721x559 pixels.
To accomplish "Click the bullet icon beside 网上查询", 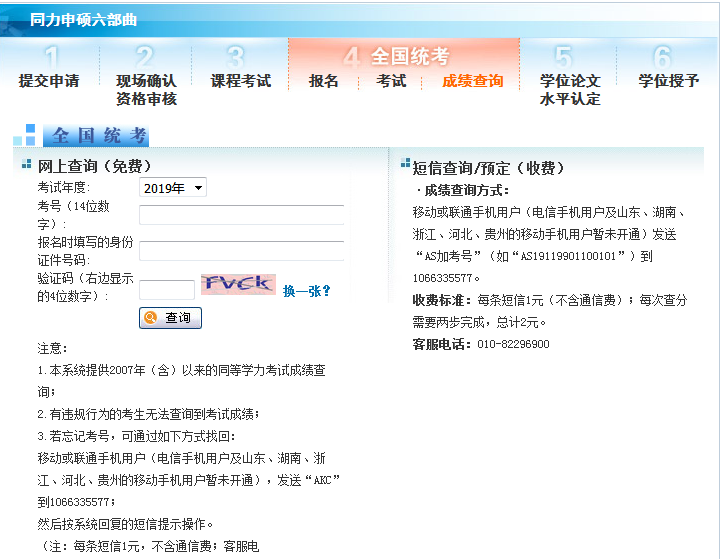I will tap(27, 164).
